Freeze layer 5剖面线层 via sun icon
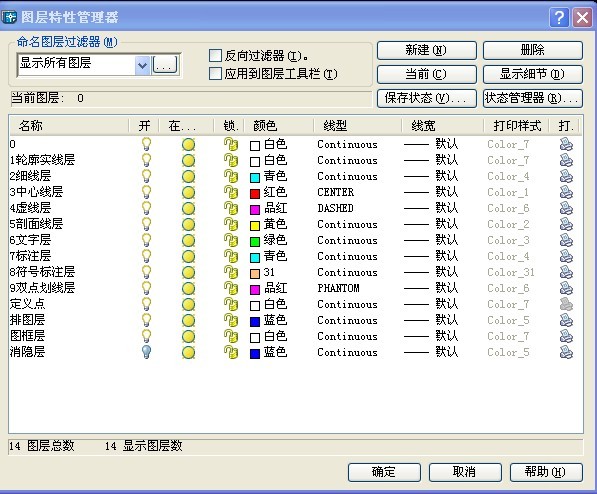Screen dimensions: 597x494 (x=188, y=224)
